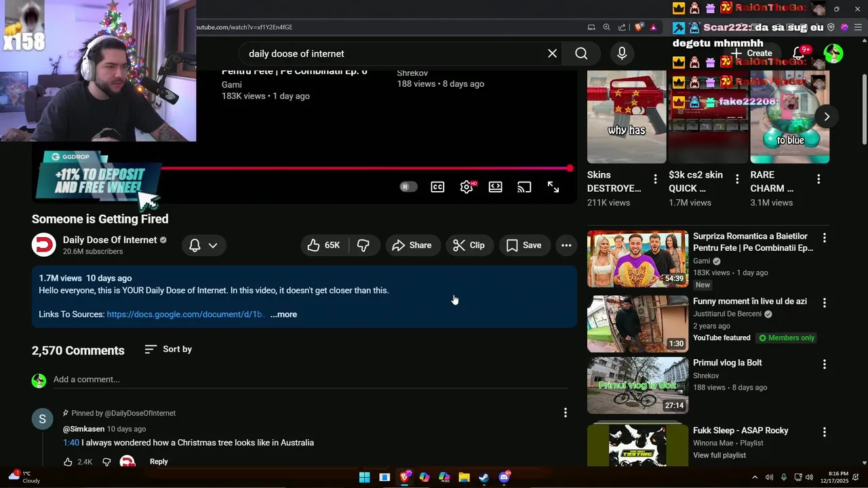The height and width of the screenshot is (488, 868).
Task: Open the docs.google.com sources link
Action: click(185, 314)
